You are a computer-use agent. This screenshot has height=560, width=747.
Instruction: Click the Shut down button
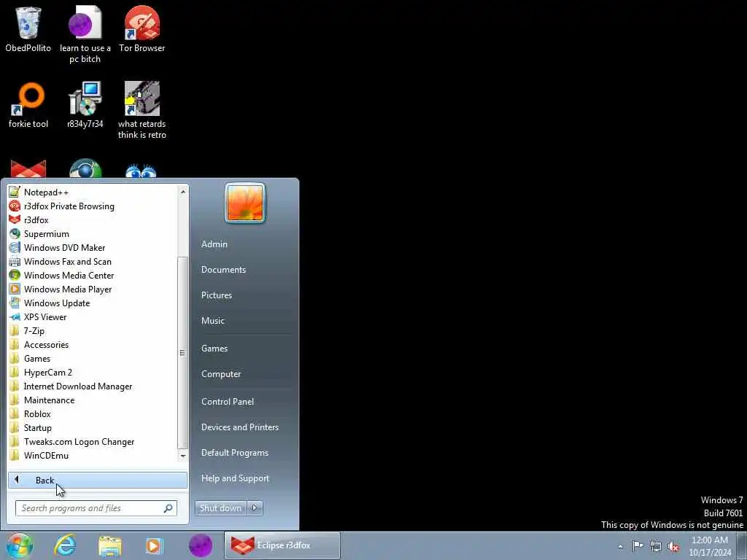click(221, 508)
